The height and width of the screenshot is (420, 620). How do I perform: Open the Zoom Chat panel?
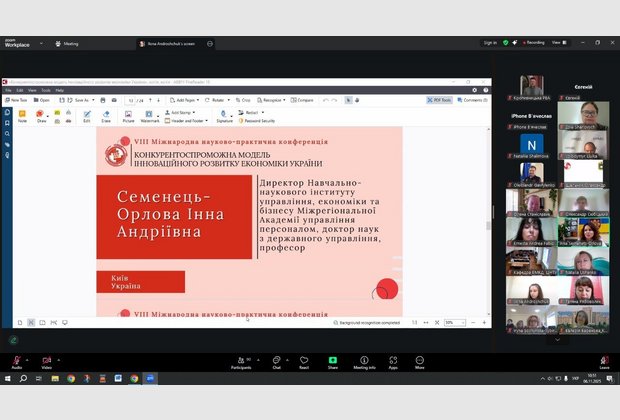[276, 362]
